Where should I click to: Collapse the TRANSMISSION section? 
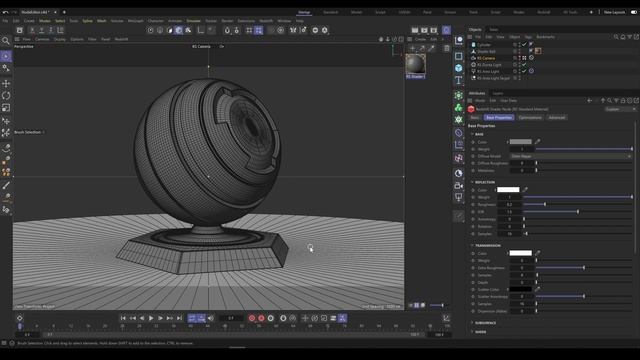(x=472, y=246)
